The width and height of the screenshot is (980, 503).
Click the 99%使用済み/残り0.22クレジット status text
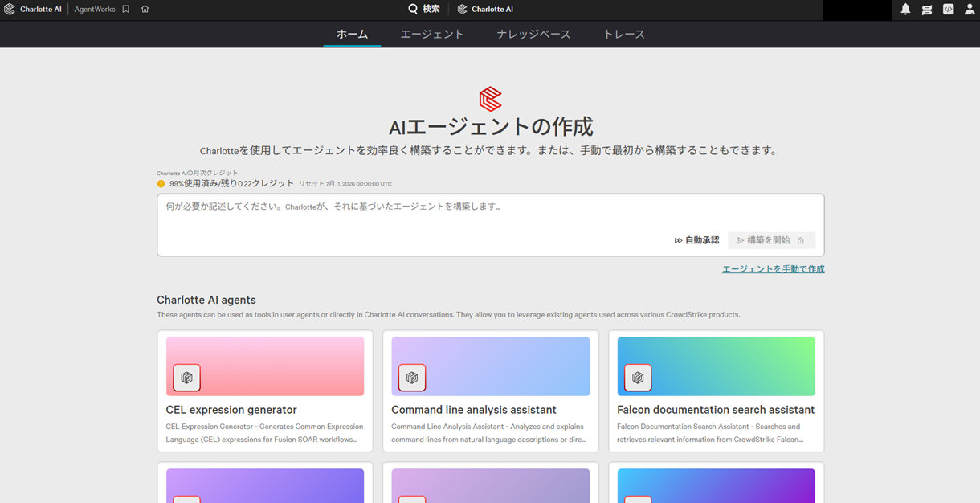[231, 184]
